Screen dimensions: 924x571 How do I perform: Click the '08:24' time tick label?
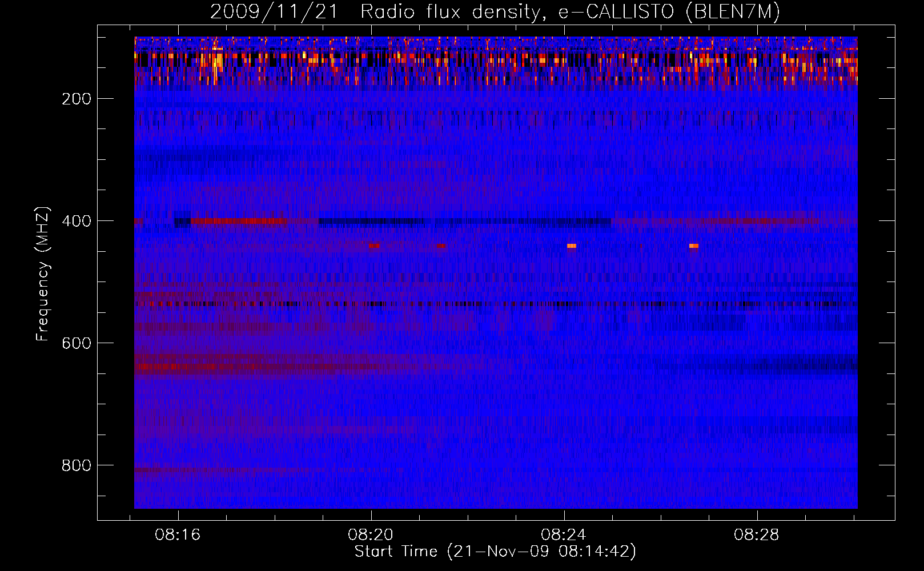point(564,535)
